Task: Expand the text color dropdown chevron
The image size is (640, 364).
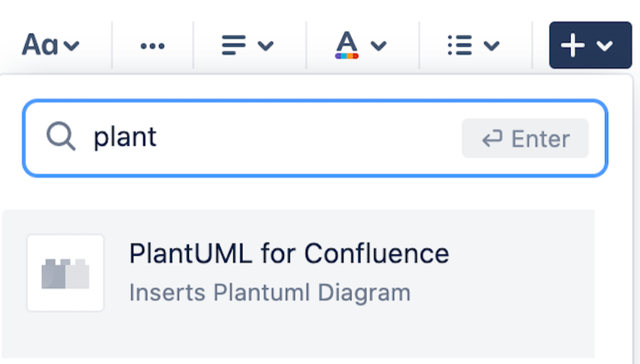Action: (x=378, y=46)
